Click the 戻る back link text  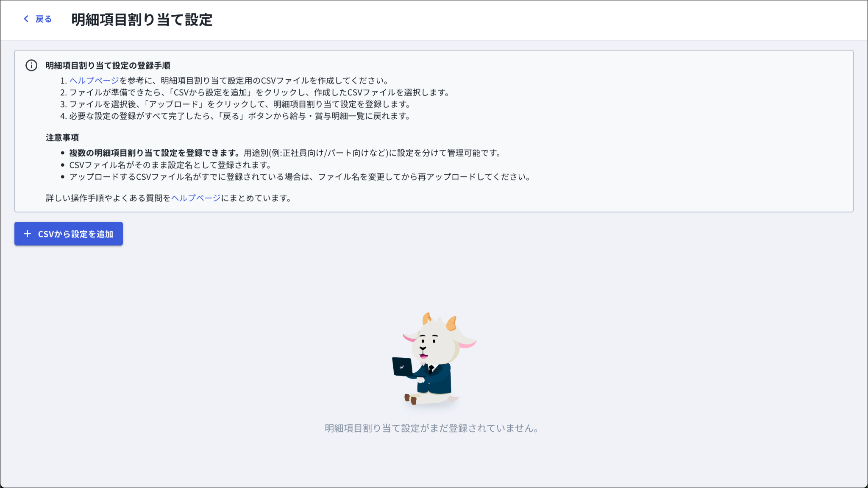coord(43,19)
